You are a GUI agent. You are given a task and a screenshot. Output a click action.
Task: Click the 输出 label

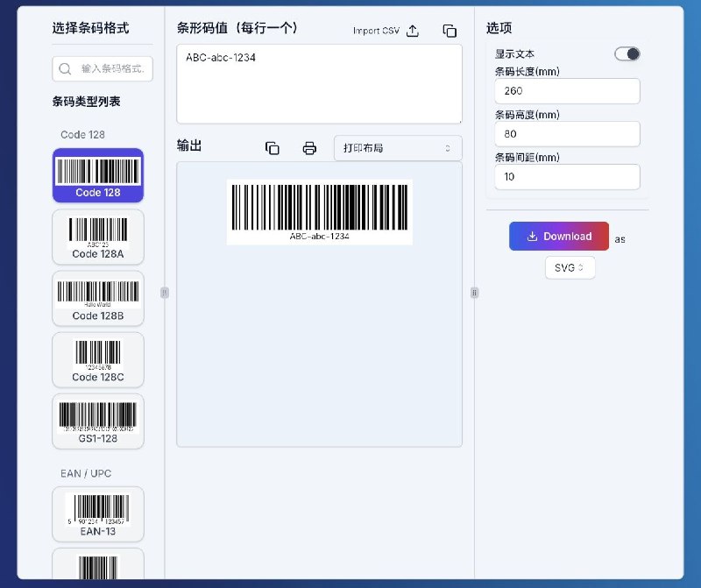[x=189, y=145]
